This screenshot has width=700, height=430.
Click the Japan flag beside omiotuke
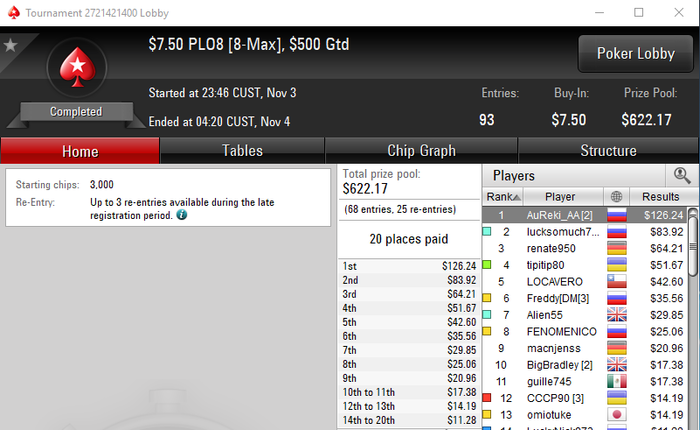[x=617, y=415]
